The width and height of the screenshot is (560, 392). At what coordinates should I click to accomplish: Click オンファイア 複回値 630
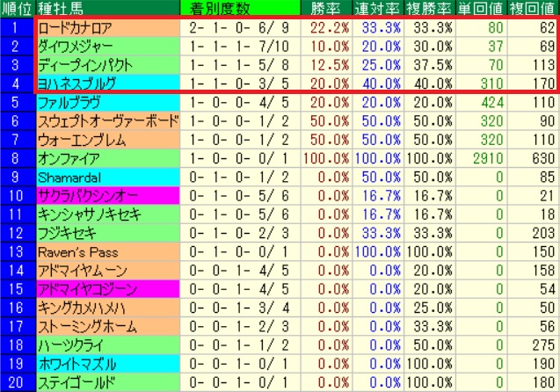tap(534, 158)
